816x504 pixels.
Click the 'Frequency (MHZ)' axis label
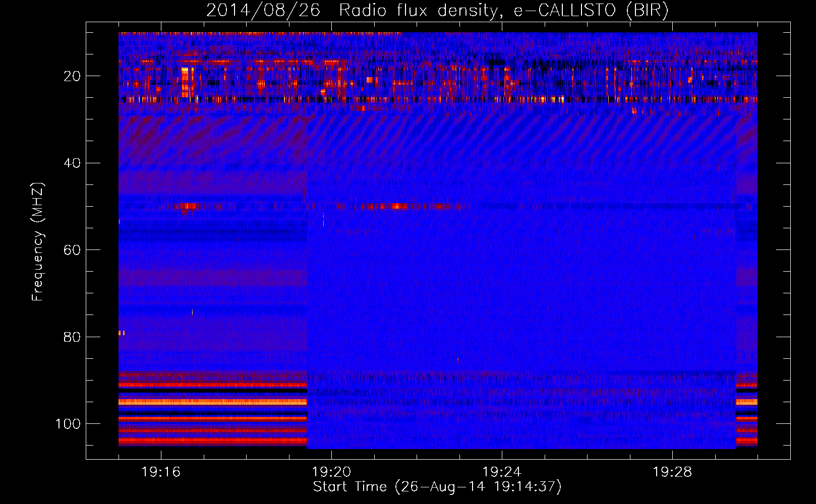point(38,242)
